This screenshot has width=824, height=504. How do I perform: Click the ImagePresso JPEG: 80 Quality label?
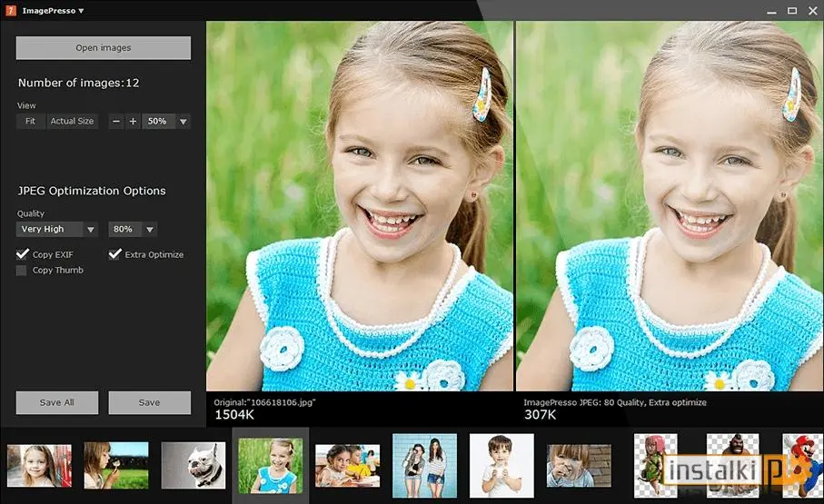(614, 402)
